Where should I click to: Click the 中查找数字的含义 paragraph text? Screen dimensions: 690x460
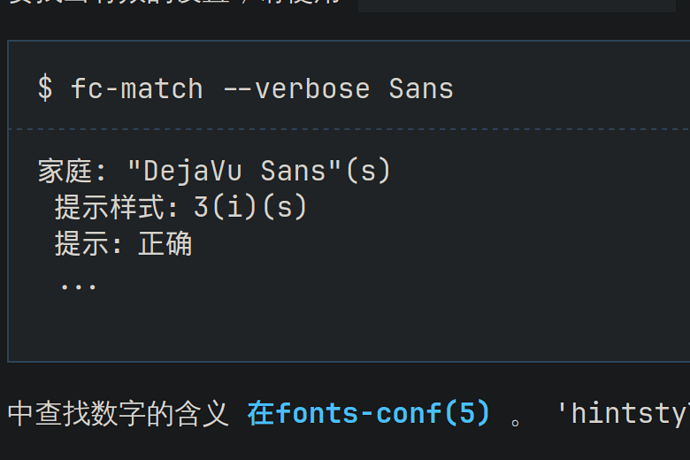118,413
